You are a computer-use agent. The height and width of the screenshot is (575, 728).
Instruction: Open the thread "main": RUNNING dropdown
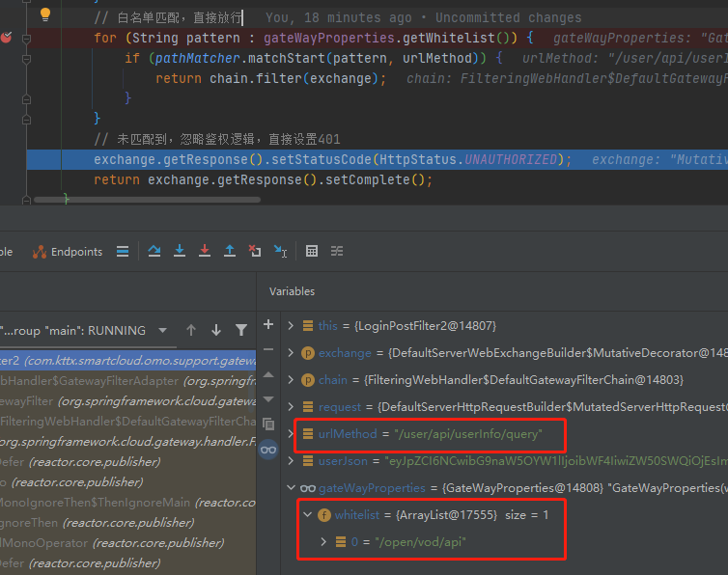coord(160,330)
